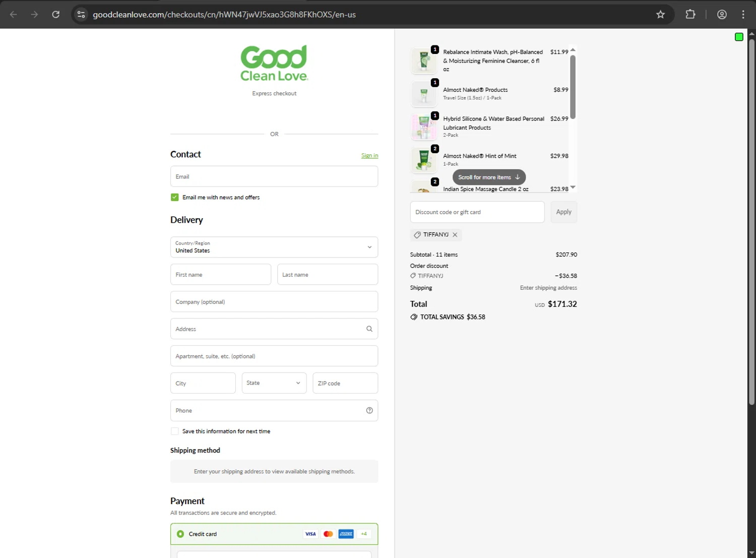Check Save this information for next time
This screenshot has height=558, width=756.
pyautogui.click(x=174, y=431)
